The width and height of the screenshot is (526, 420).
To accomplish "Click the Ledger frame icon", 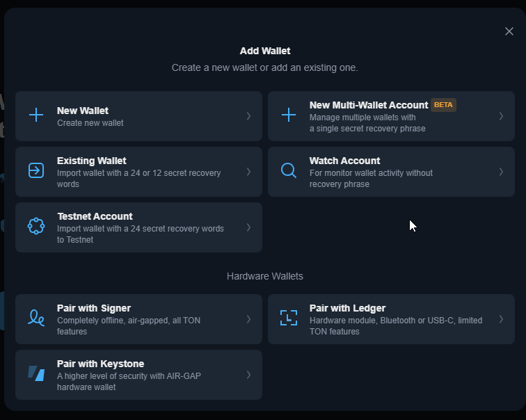I will coord(289,318).
